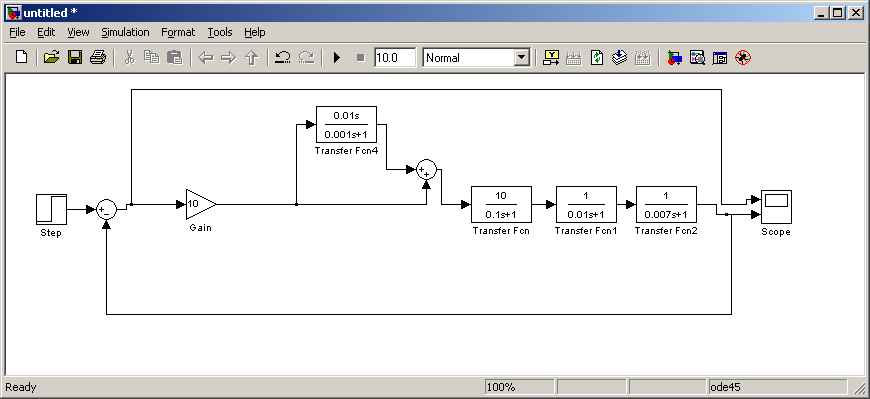Open the Tools menu
This screenshot has height=399, width=870.
(x=220, y=32)
